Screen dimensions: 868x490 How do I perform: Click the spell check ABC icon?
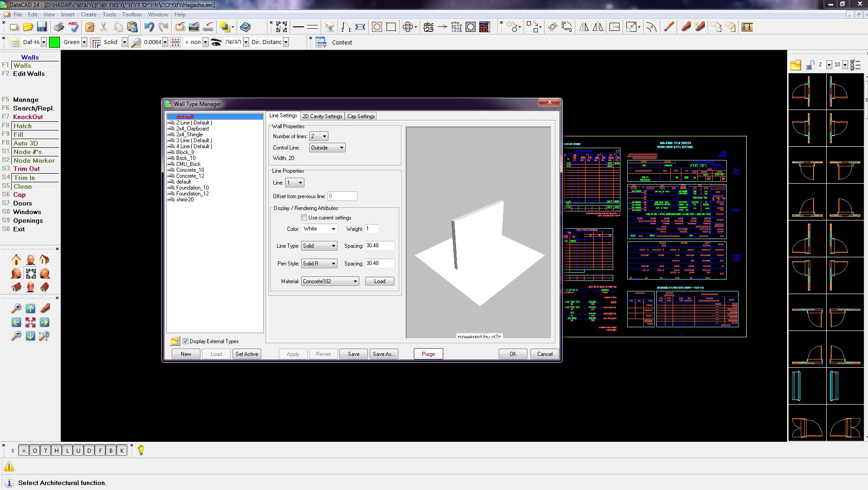point(73,27)
